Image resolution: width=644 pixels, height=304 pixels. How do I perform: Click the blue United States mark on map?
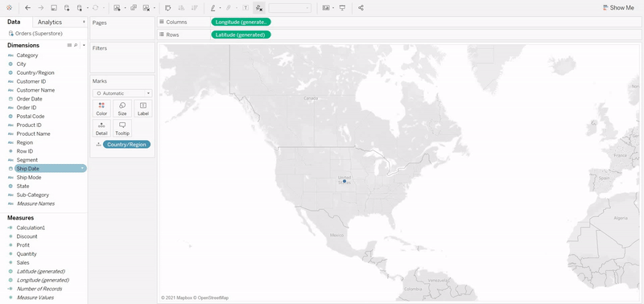click(345, 181)
